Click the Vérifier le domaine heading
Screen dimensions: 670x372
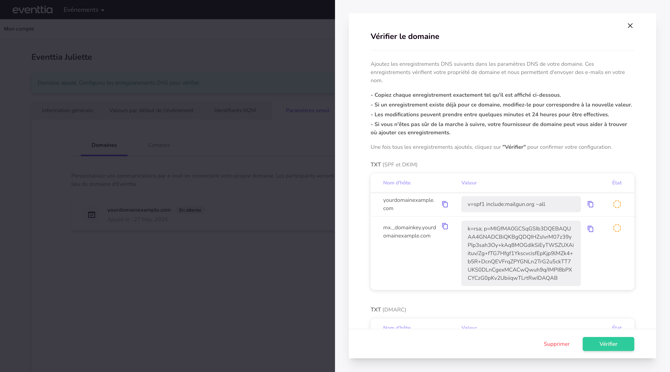[x=405, y=36]
